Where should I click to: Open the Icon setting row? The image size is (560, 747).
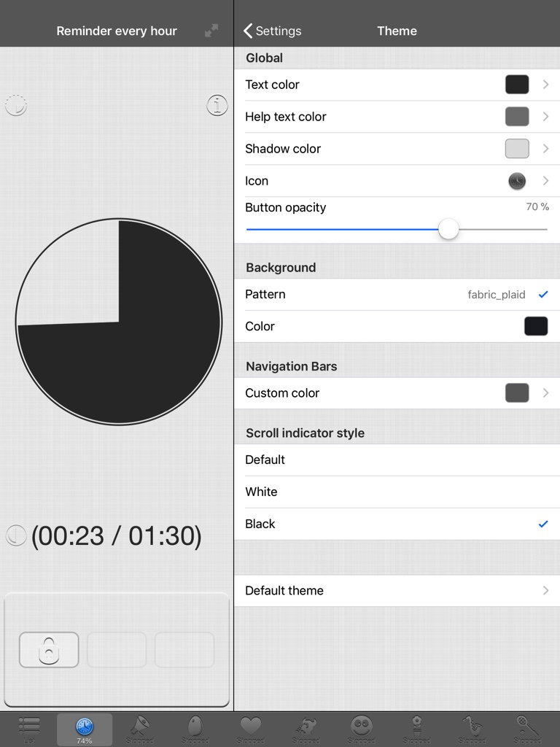(397, 181)
